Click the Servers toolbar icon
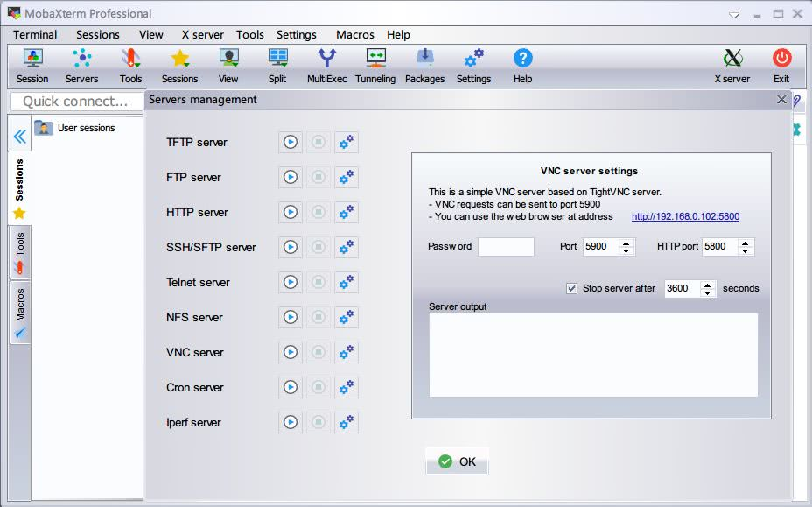 click(81, 66)
